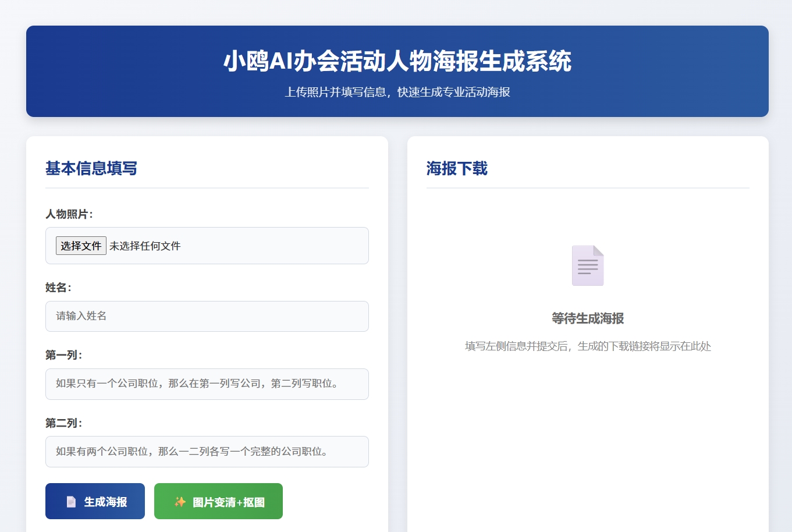This screenshot has width=792, height=532.
Task: Click the 海报下载 section heading
Action: coord(457,168)
